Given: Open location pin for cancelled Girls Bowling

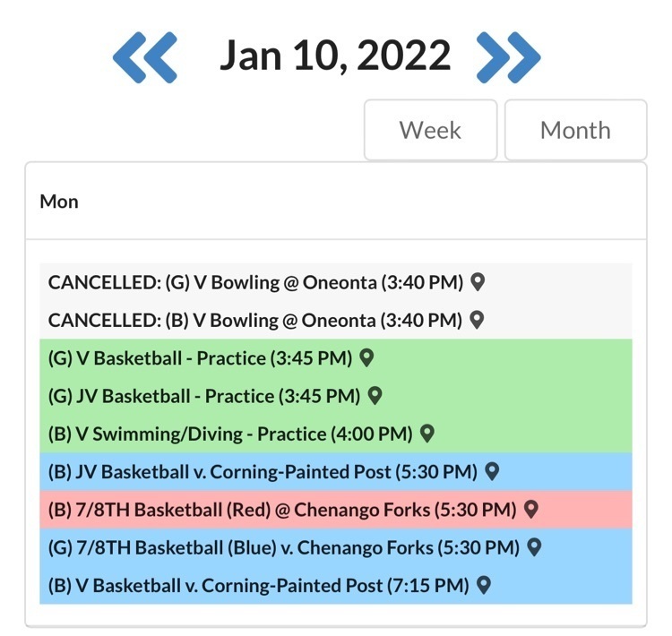Looking at the screenshot, I should [478, 282].
